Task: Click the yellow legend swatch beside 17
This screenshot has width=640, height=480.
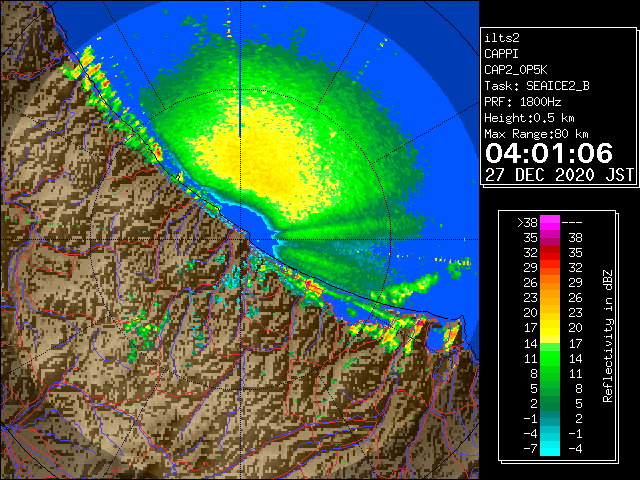Action: point(550,328)
